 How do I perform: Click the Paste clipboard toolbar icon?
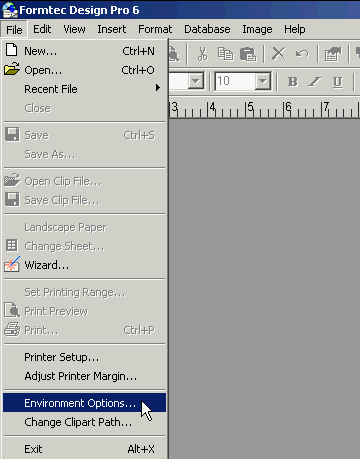point(248,54)
